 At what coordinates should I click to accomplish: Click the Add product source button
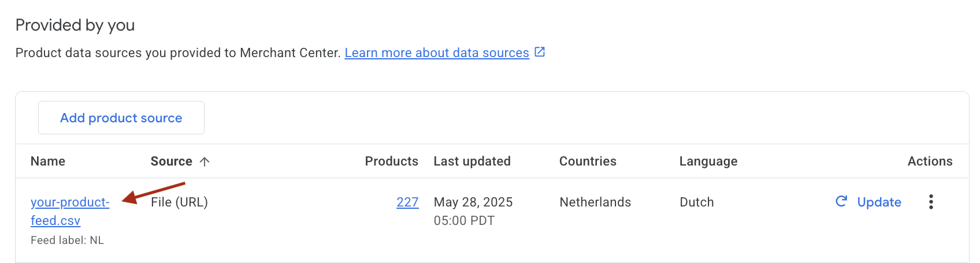click(x=121, y=118)
